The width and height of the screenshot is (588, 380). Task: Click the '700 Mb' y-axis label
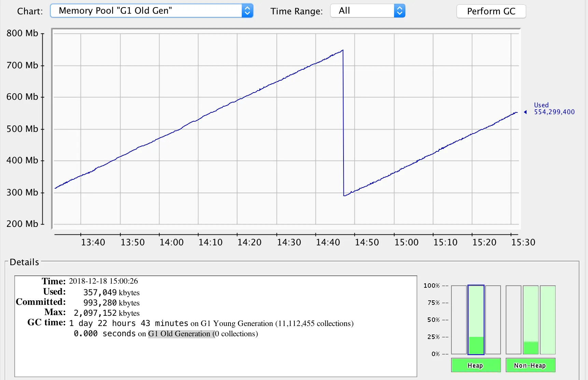[22, 65]
